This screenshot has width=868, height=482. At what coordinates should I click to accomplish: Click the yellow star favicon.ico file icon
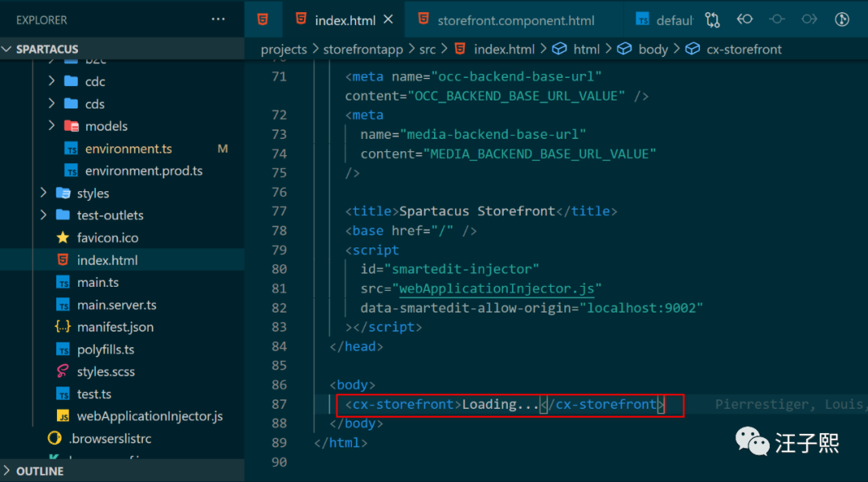(x=63, y=238)
